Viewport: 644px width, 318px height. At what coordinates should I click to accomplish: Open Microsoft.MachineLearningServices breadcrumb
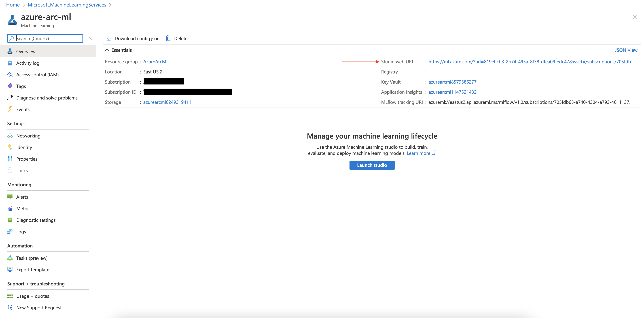67,5
